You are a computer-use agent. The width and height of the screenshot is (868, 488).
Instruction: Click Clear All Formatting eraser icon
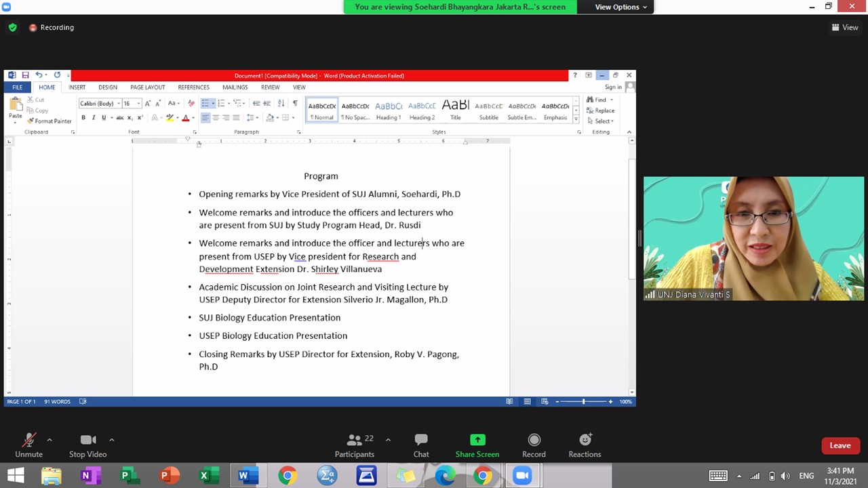click(x=191, y=103)
